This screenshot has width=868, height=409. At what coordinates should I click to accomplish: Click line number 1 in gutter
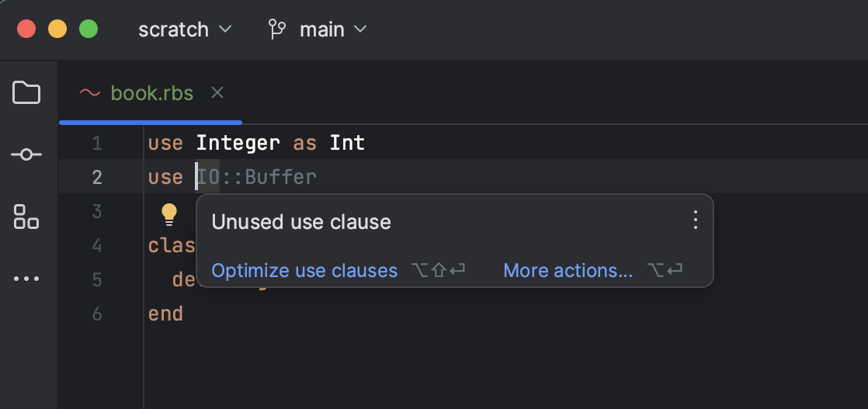(x=97, y=144)
